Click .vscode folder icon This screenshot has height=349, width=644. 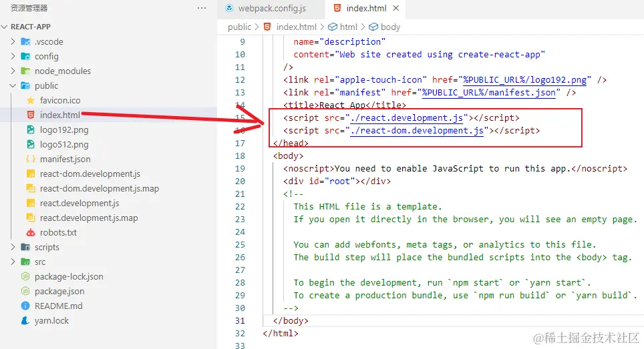pyautogui.click(x=25, y=42)
